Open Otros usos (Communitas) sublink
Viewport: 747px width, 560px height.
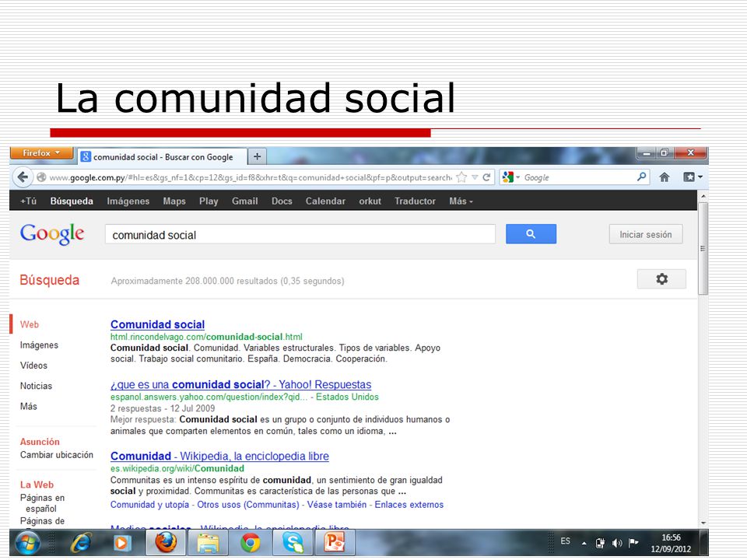pyautogui.click(x=248, y=504)
